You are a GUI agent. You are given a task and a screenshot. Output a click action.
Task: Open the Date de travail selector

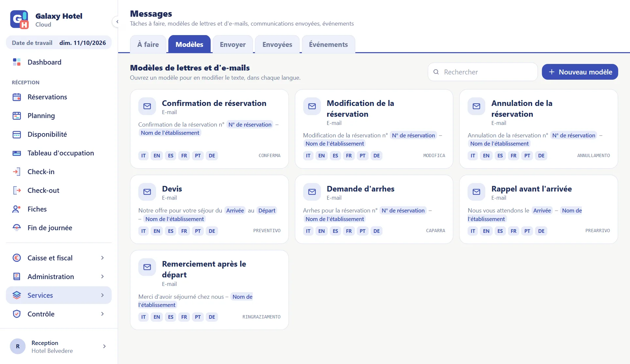coord(59,43)
